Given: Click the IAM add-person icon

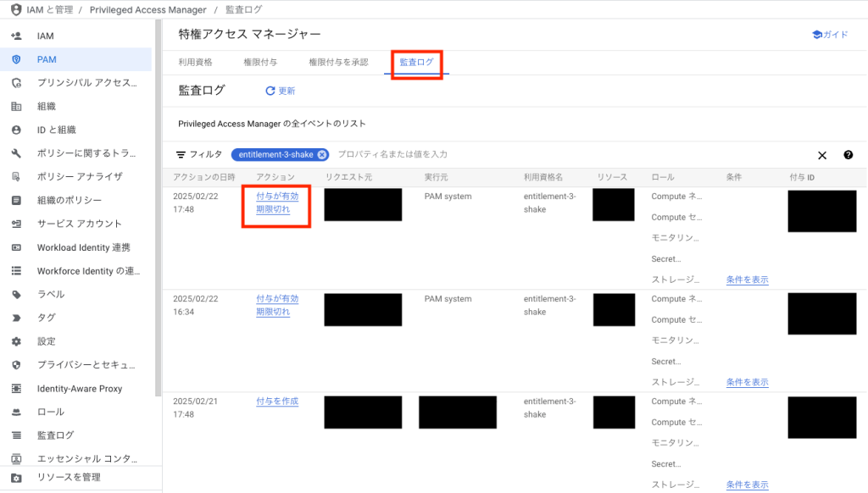Looking at the screenshot, I should pyautogui.click(x=16, y=36).
